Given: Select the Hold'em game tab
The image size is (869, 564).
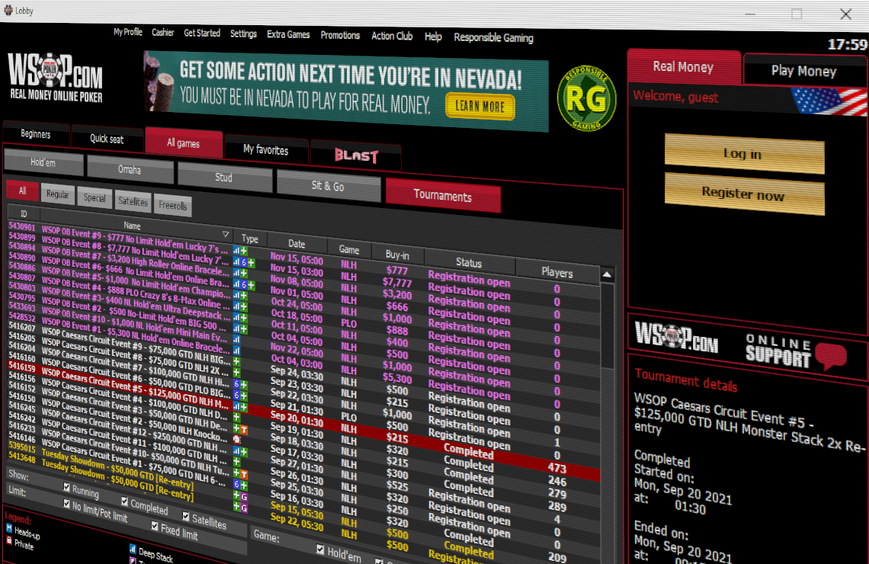Looking at the screenshot, I should pos(43,162).
